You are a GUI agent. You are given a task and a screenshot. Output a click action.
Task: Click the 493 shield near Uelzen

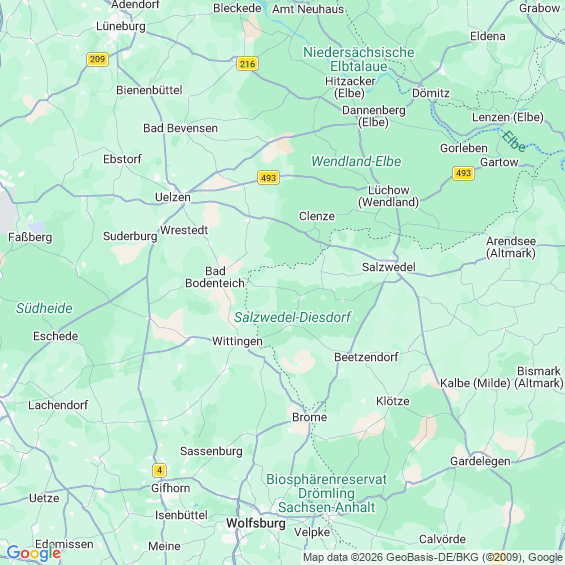tap(268, 178)
